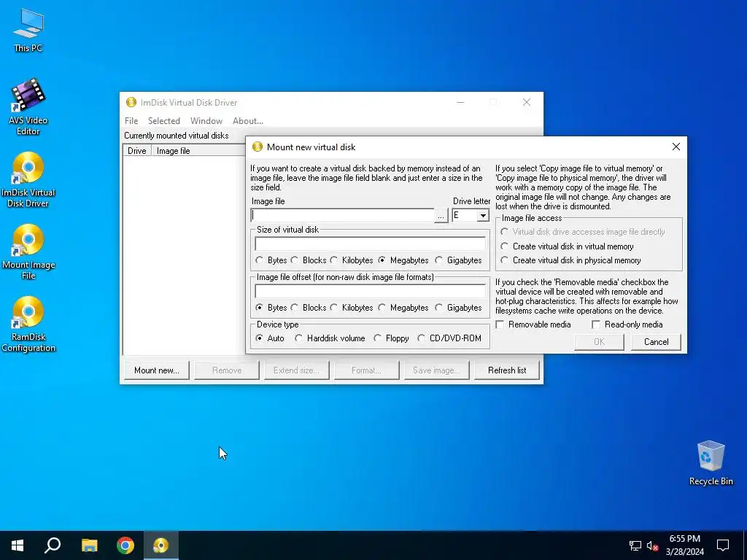Select Create virtual disk in physical memory
The height and width of the screenshot is (560, 747).
pyautogui.click(x=505, y=260)
